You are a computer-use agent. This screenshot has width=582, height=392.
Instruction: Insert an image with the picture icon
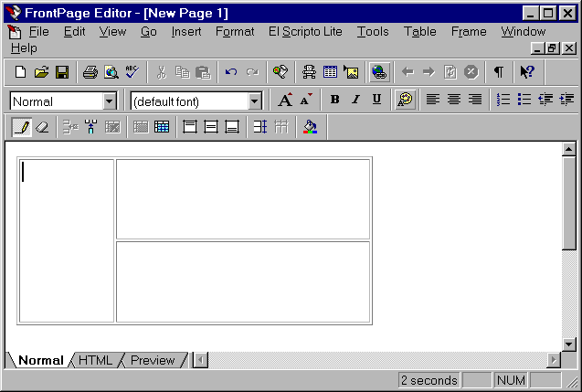point(351,71)
